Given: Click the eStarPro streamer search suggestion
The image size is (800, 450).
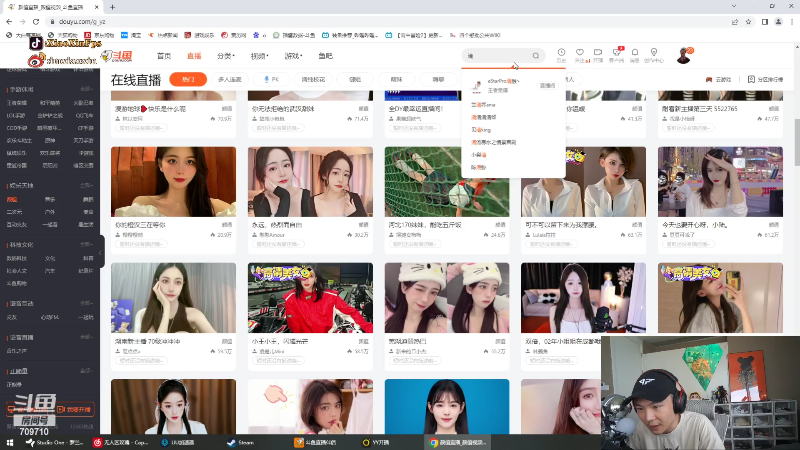Looking at the screenshot, I should (513, 86).
